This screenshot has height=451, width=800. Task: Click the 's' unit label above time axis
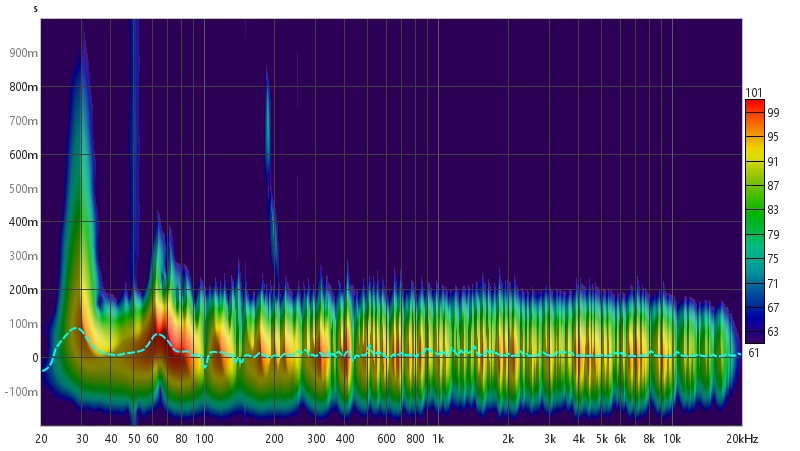coord(35,9)
